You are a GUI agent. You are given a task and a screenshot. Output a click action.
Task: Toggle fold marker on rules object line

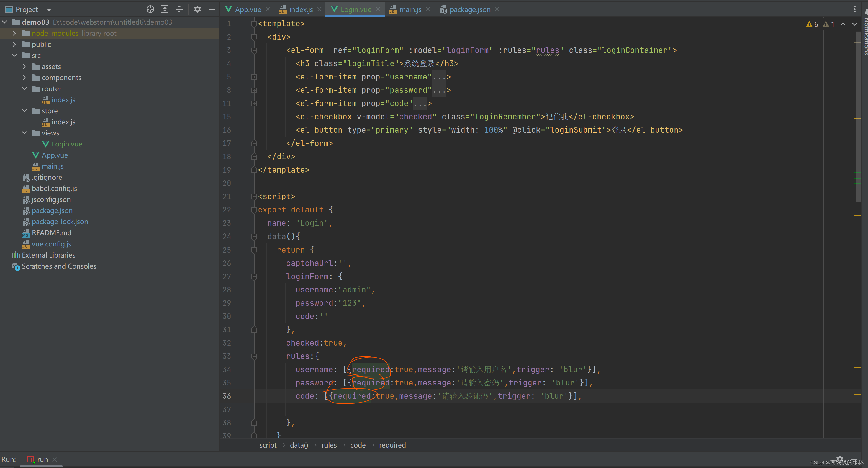(x=255, y=356)
